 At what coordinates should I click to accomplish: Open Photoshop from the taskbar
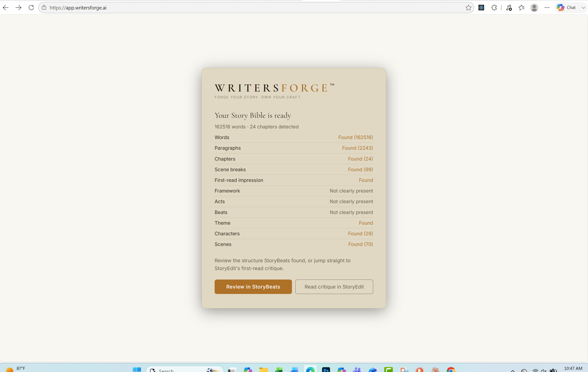click(326, 370)
